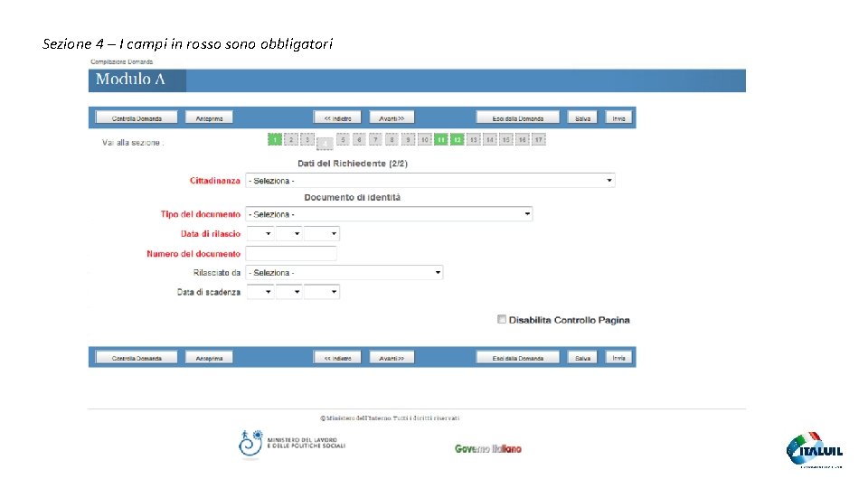Viewport: 868px width, 488px height.
Task: Jump to section 1
Action: pos(275,139)
